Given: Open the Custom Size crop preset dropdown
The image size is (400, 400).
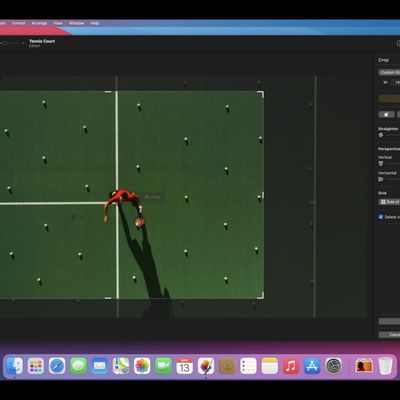Looking at the screenshot, I should click(x=389, y=72).
